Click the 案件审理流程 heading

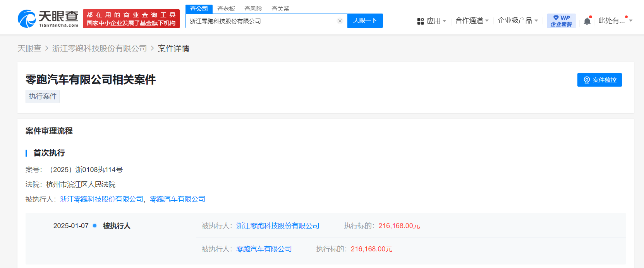coord(49,131)
